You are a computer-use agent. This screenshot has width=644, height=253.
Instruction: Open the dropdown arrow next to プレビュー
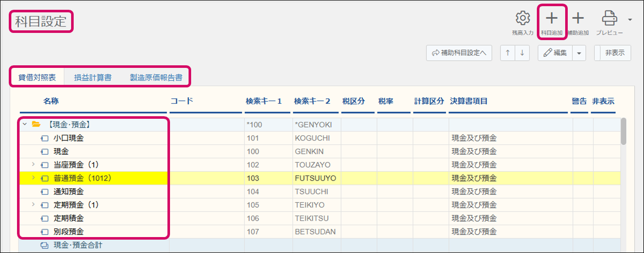pos(630,20)
